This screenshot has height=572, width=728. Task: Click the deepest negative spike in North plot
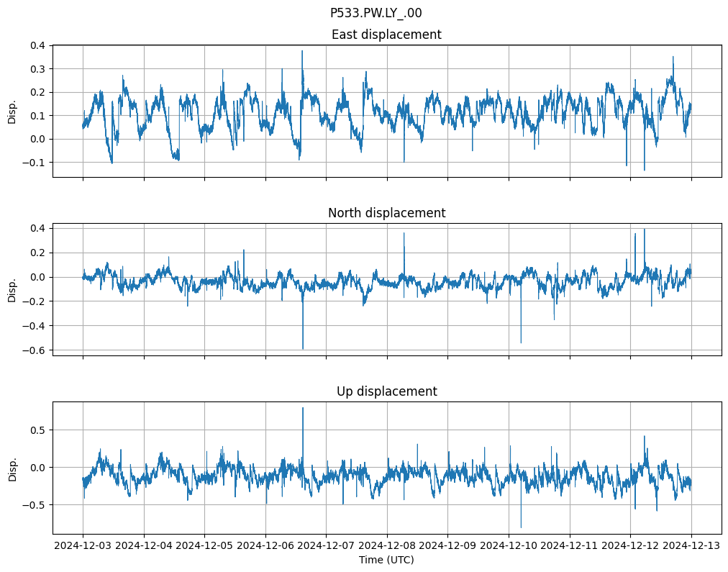point(303,349)
